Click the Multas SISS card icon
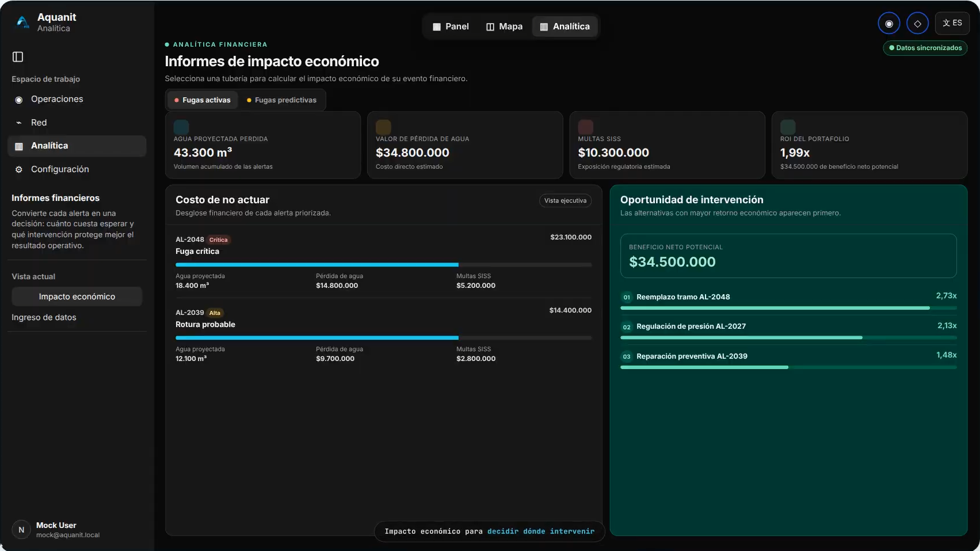 pos(585,127)
